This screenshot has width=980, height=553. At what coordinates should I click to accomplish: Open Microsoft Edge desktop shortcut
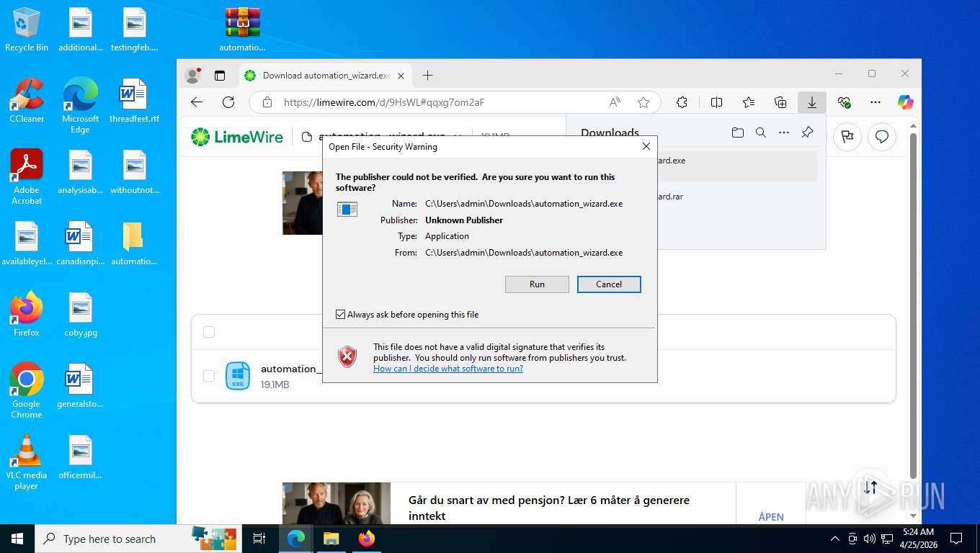tap(80, 106)
